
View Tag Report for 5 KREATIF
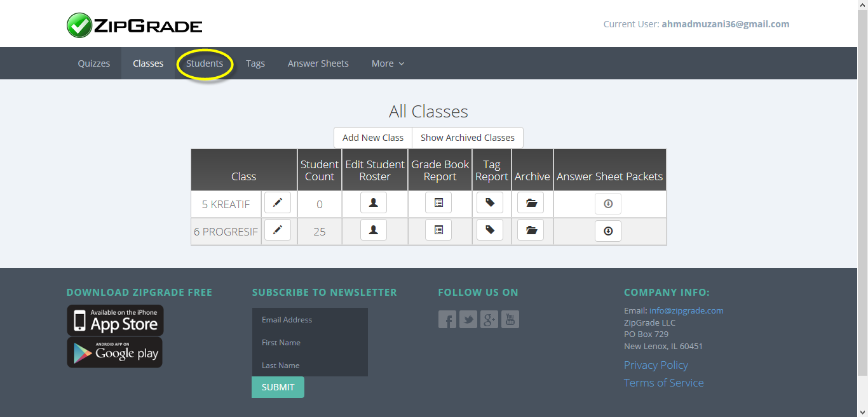[490, 203]
